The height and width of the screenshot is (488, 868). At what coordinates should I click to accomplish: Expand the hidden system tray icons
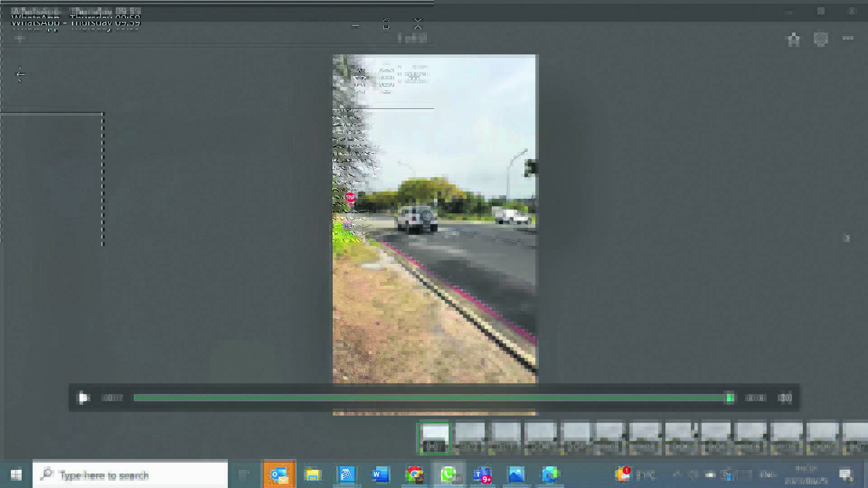pyautogui.click(x=677, y=474)
